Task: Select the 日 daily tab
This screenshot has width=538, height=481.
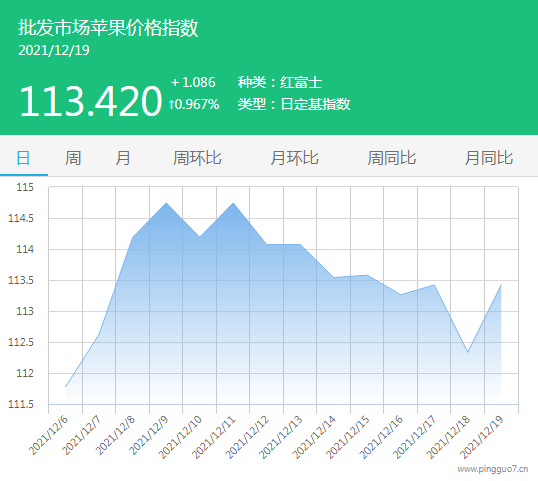Action: pos(23,158)
